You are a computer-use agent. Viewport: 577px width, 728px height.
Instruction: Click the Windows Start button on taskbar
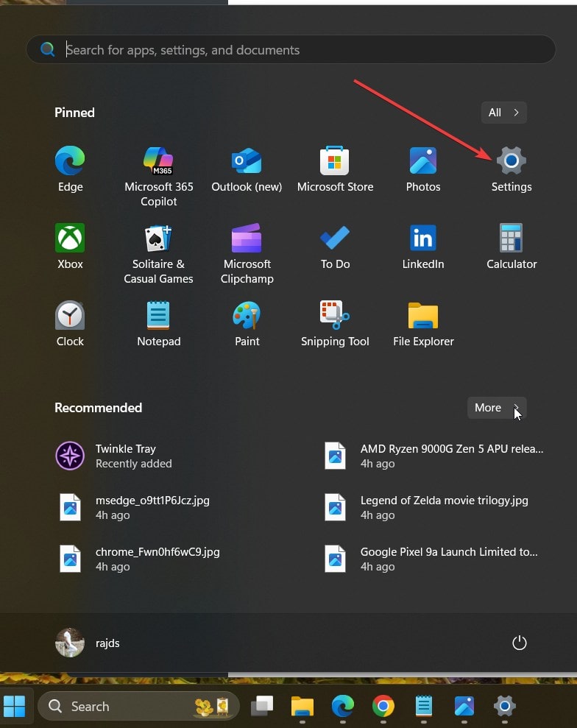pos(15,706)
